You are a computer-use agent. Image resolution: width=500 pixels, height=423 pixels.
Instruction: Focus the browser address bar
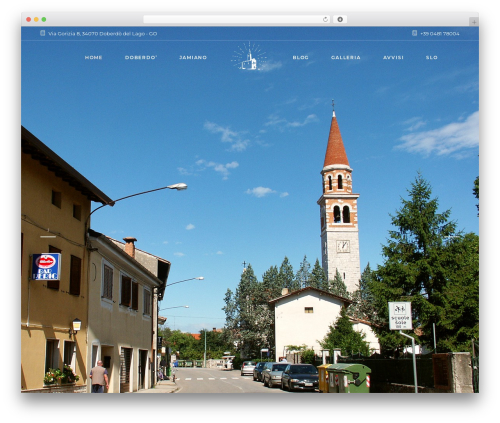coord(237,19)
